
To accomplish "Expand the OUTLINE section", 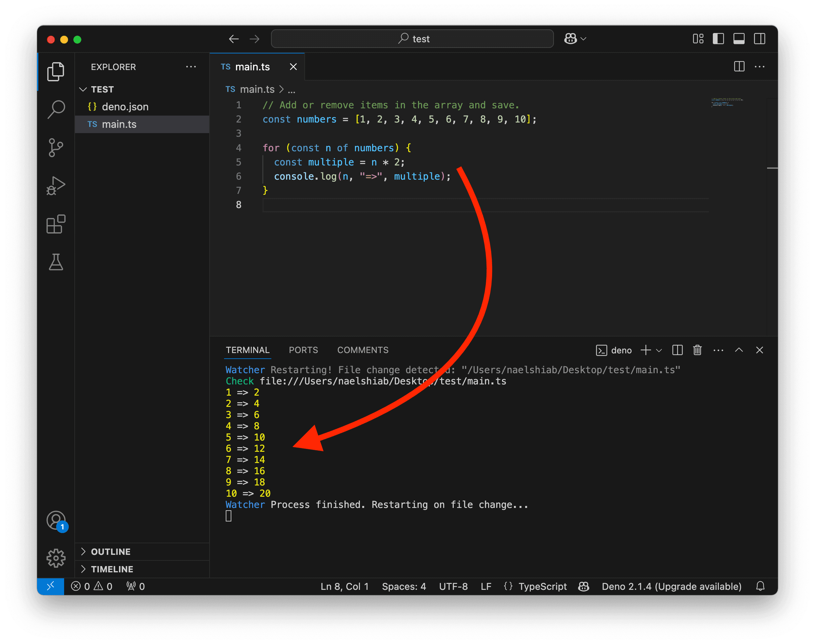I will tap(142, 551).
